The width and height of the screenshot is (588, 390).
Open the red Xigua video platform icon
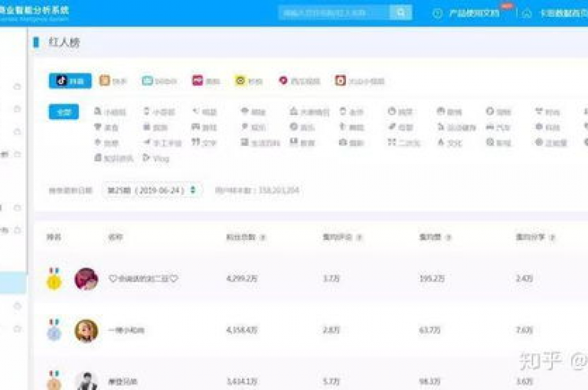[x=283, y=80]
